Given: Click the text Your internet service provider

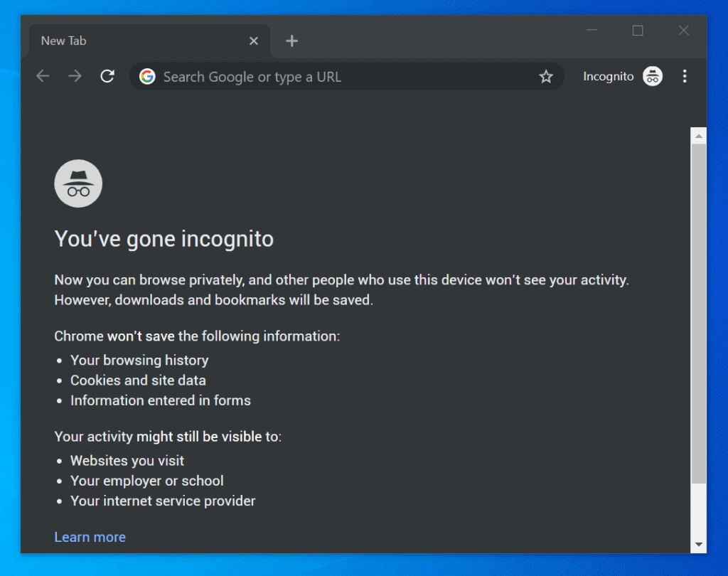Looking at the screenshot, I should (163, 501).
